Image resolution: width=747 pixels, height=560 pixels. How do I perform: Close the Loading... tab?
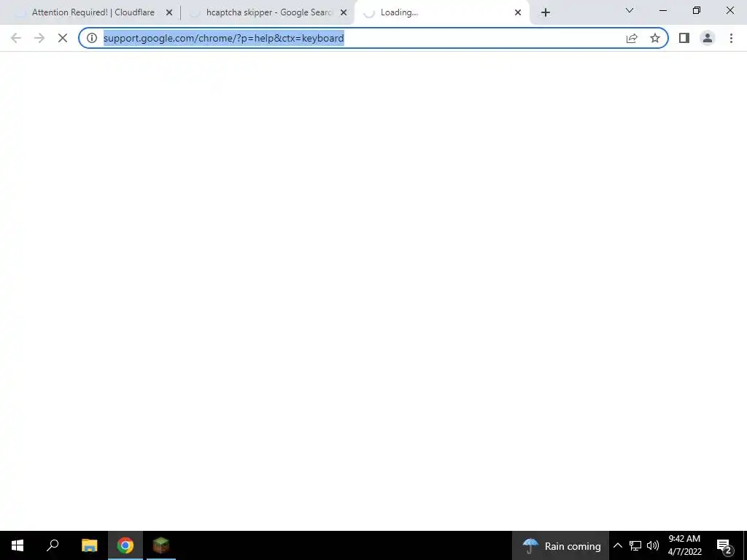click(518, 13)
